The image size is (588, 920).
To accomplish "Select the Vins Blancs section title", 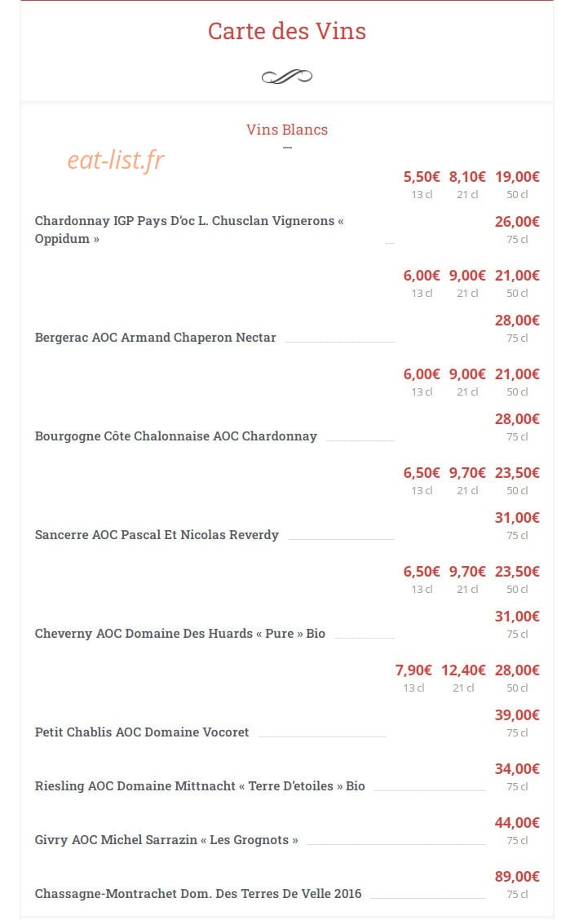I will point(287,130).
